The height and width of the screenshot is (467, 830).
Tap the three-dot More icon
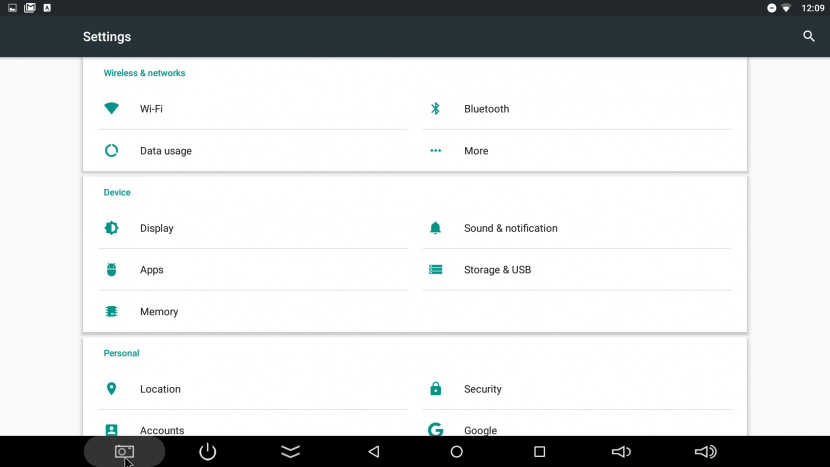click(x=435, y=150)
